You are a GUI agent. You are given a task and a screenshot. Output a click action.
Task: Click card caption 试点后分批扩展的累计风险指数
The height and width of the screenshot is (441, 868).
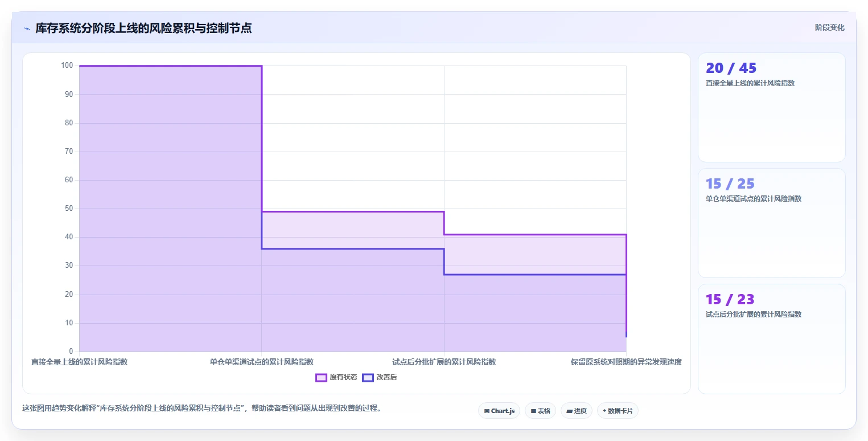click(754, 315)
